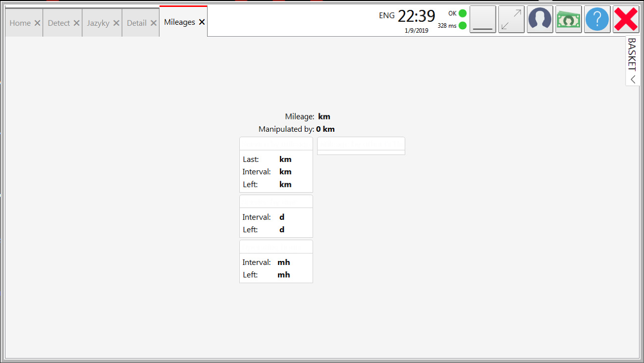The height and width of the screenshot is (363, 644).
Task: Open the Jazyky tab
Action: (98, 23)
